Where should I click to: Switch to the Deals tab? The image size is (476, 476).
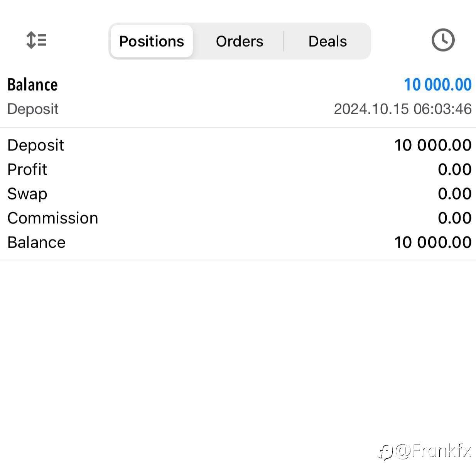pos(327,41)
